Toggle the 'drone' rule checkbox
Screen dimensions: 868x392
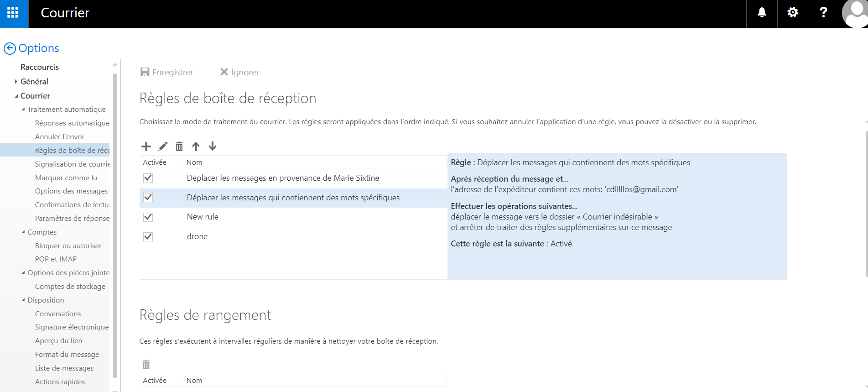pos(148,236)
